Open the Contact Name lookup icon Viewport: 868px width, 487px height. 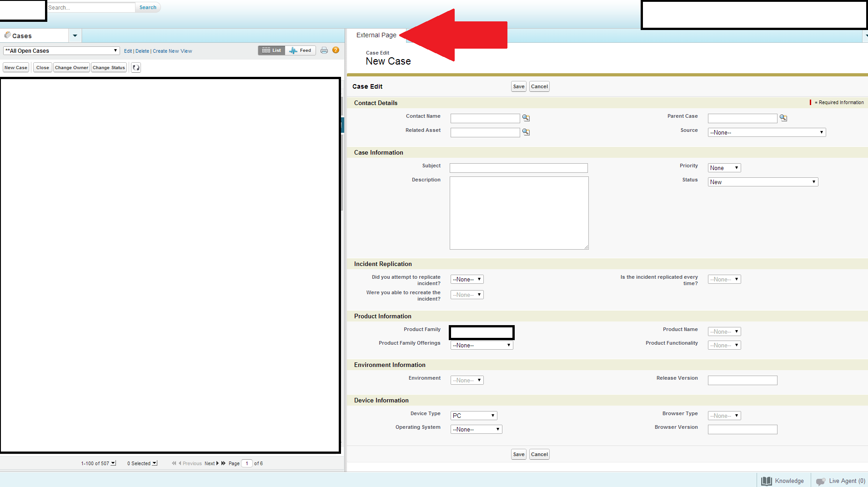(526, 118)
